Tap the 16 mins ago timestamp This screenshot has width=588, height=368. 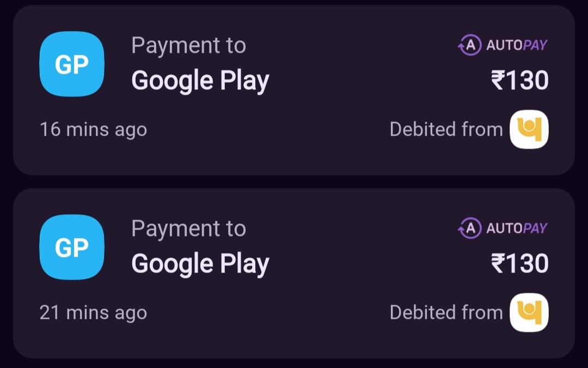tap(94, 129)
